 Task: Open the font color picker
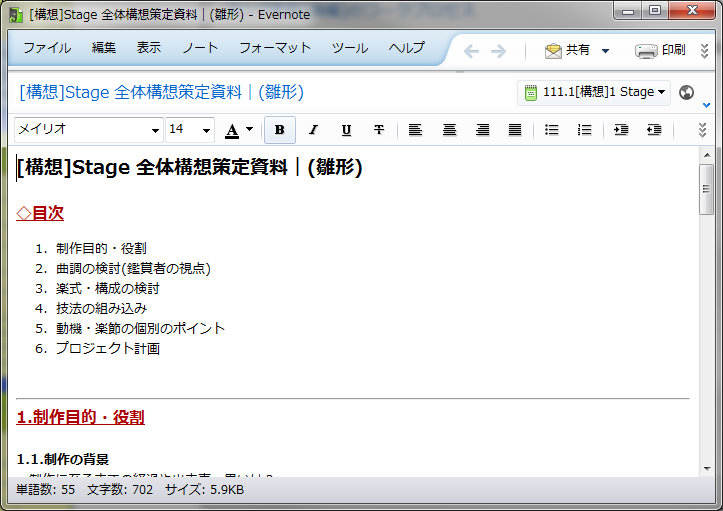click(238, 130)
